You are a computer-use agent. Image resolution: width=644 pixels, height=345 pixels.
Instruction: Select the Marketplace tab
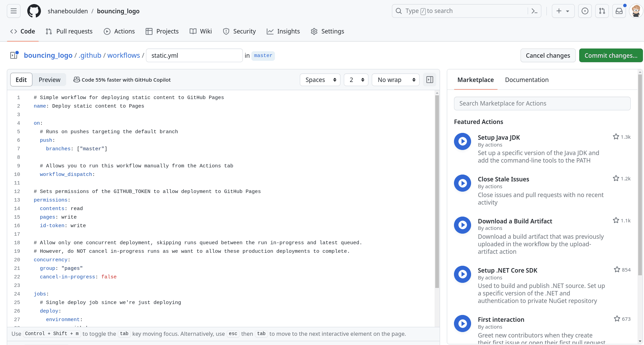[475, 80]
